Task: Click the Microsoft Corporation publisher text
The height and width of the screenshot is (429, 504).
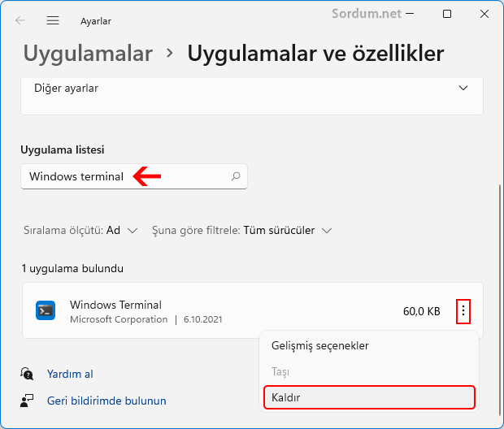Action: 119,319
